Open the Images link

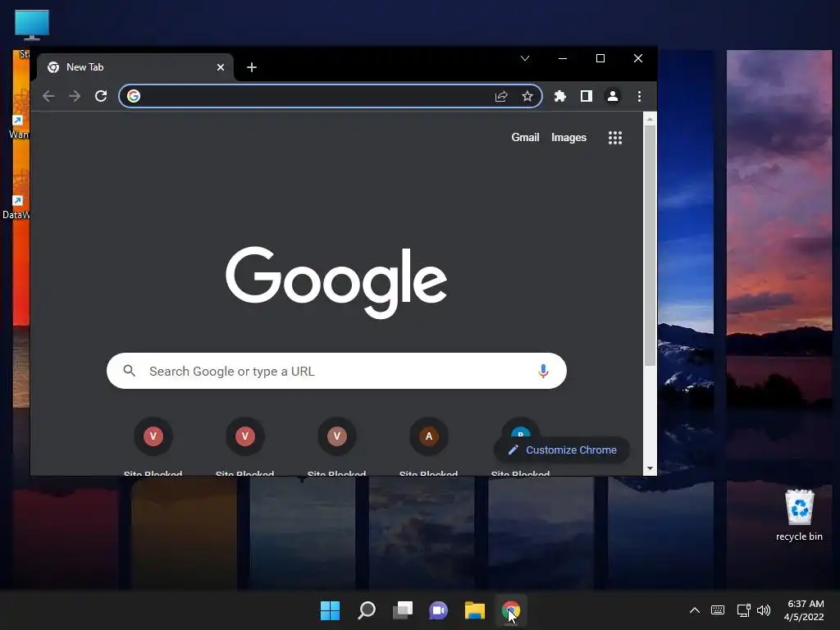click(x=568, y=138)
